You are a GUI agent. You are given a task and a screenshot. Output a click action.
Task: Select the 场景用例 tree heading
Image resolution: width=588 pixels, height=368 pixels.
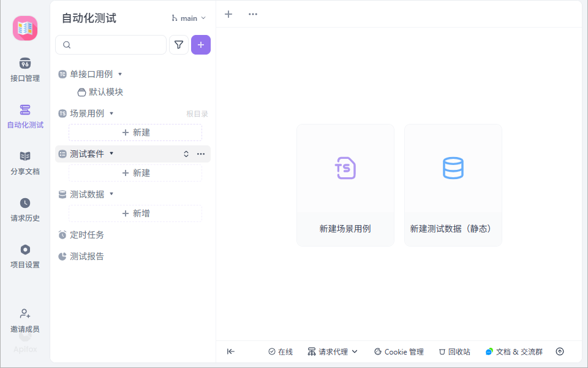(x=87, y=113)
